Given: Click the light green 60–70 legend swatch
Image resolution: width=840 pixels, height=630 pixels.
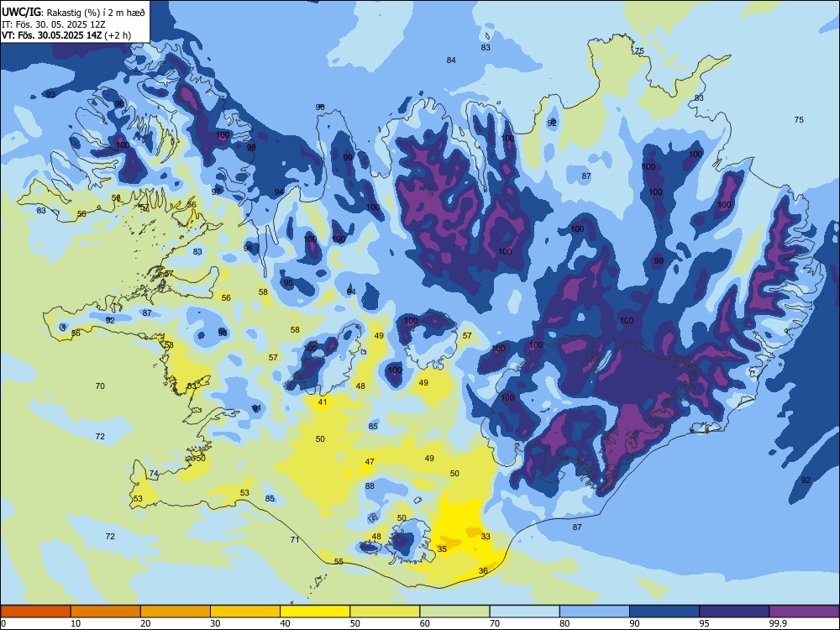Looking at the screenshot, I should (x=454, y=612).
